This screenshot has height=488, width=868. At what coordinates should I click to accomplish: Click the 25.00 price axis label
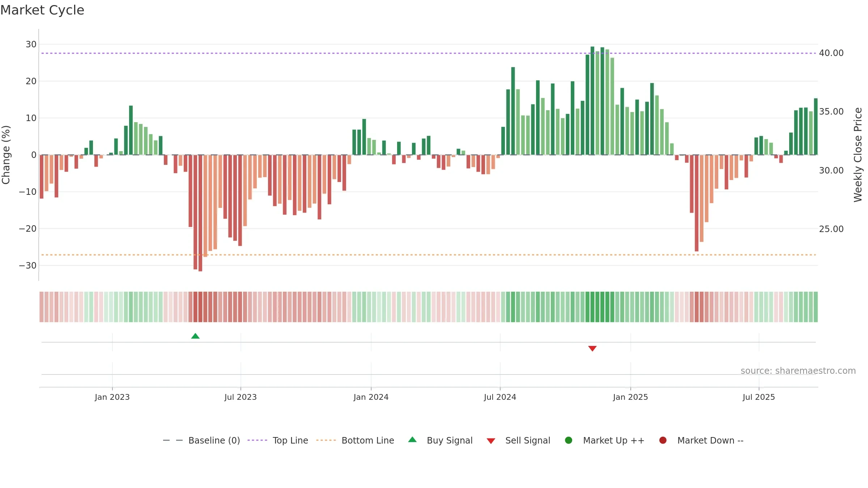(831, 229)
